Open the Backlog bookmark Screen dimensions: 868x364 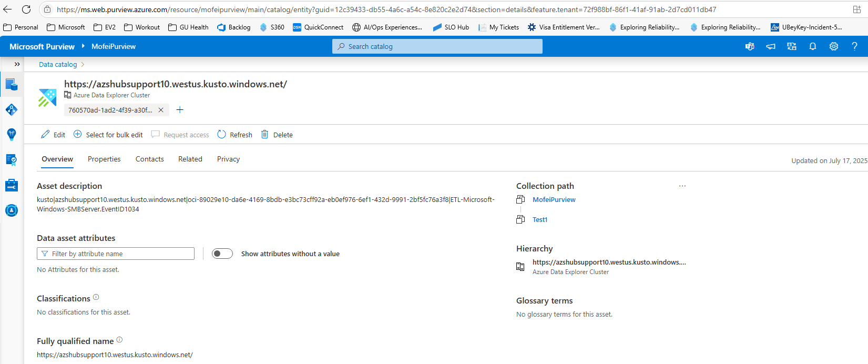point(234,27)
